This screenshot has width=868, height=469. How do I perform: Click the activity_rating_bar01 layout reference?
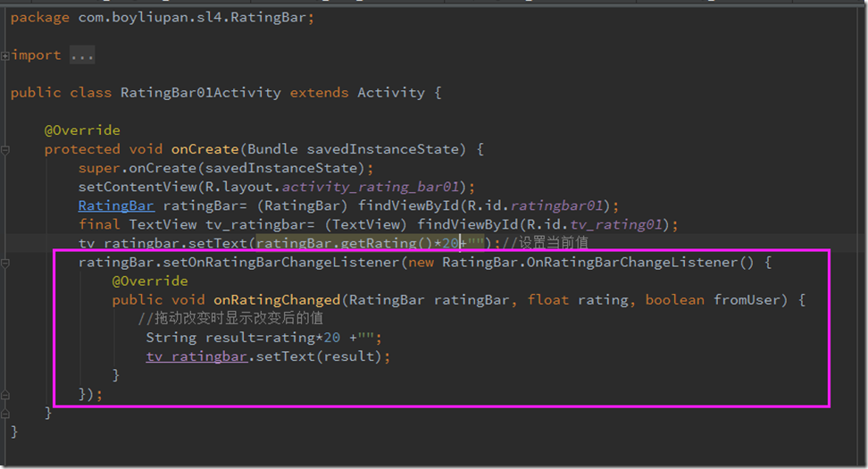click(371, 188)
